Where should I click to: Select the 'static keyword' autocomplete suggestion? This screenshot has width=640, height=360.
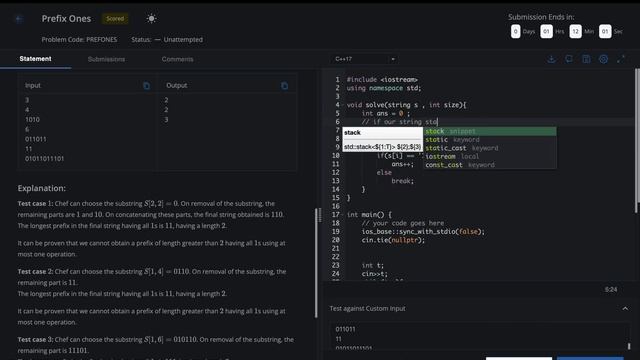[x=490, y=140]
